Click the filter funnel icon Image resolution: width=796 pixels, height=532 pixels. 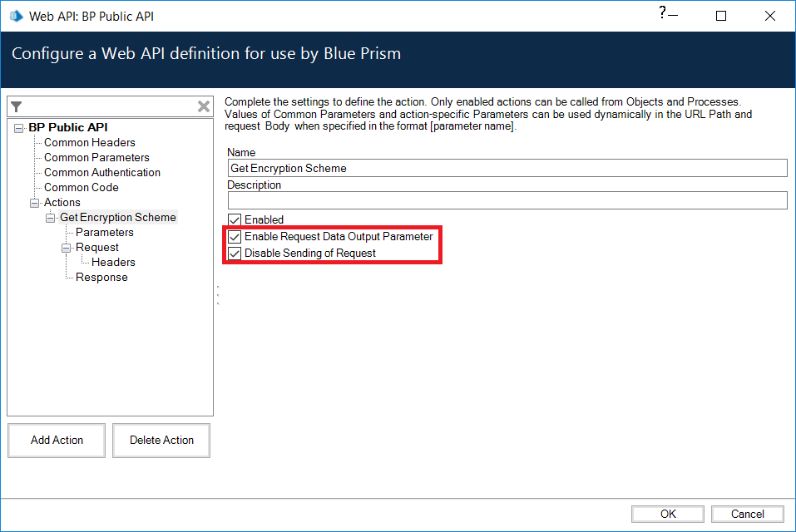tap(16, 106)
